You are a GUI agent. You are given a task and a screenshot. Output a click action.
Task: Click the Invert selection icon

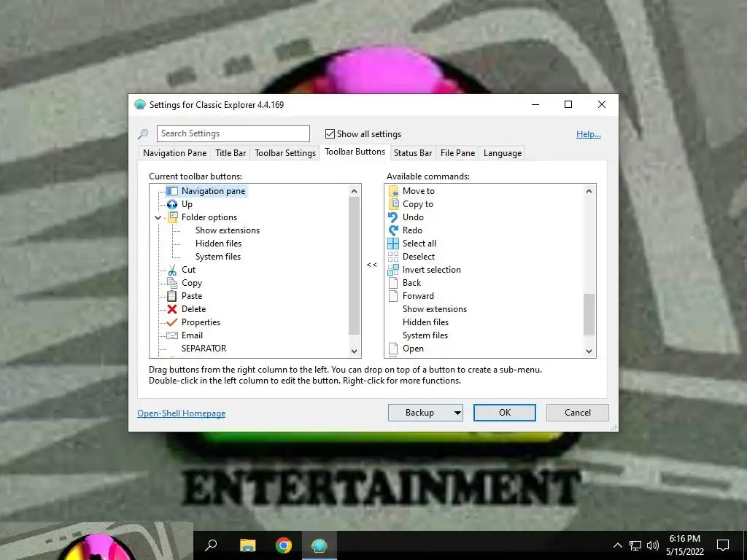[x=393, y=270]
